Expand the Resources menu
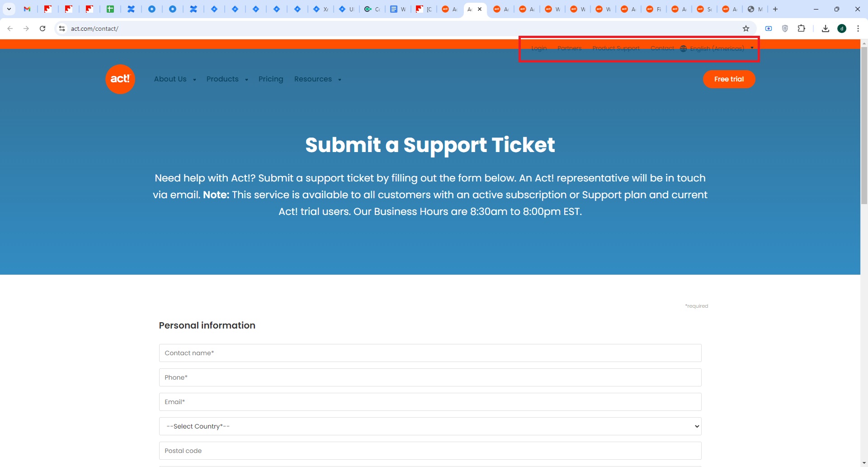 point(318,79)
